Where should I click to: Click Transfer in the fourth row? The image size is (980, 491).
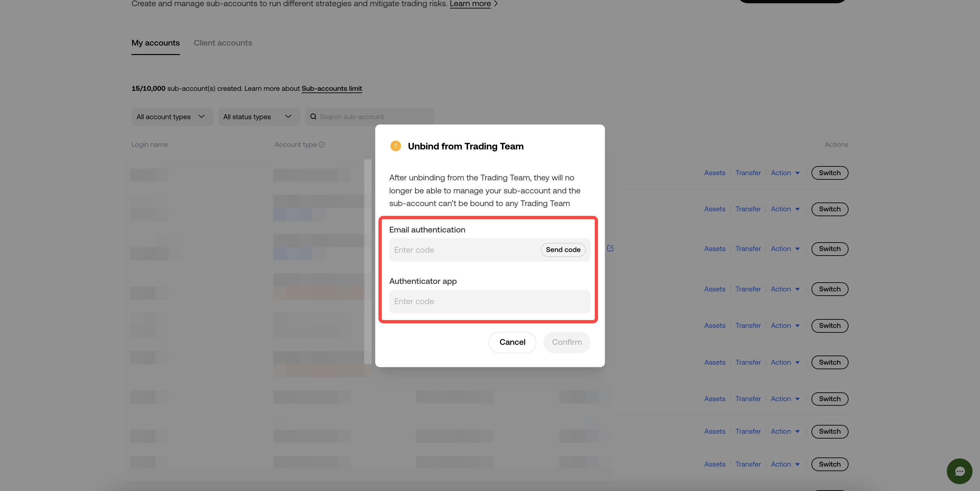click(x=748, y=289)
